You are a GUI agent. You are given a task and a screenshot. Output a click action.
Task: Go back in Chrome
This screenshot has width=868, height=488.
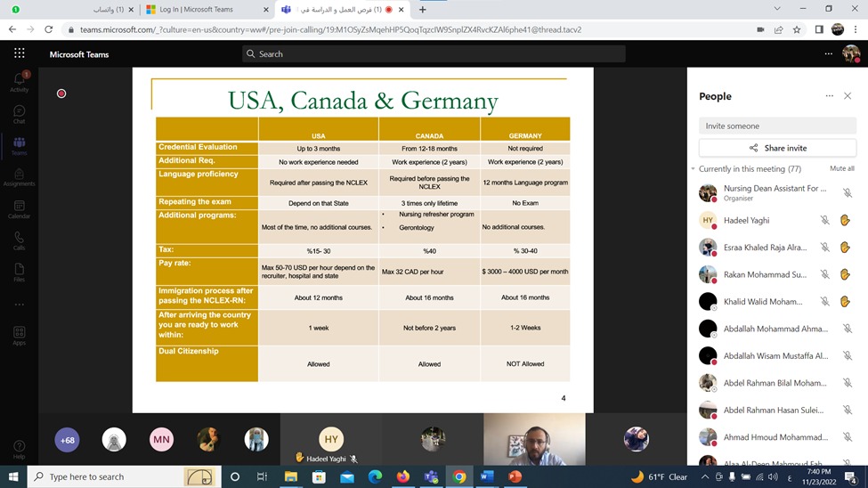pos(12,29)
